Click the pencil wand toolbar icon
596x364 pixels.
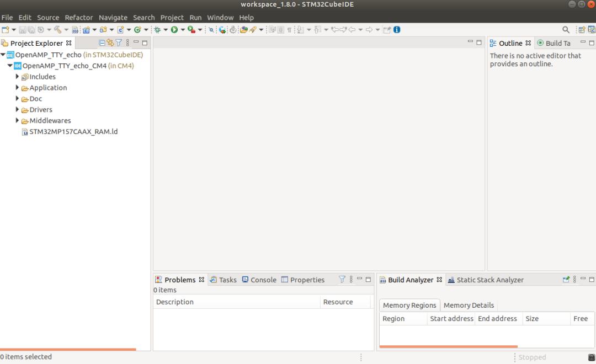point(253,30)
